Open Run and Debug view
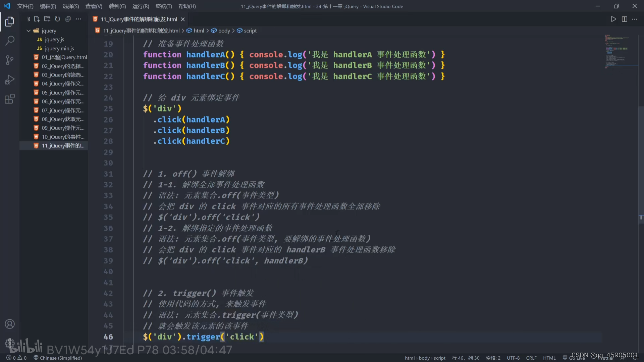The image size is (644, 362). pyautogui.click(x=10, y=80)
